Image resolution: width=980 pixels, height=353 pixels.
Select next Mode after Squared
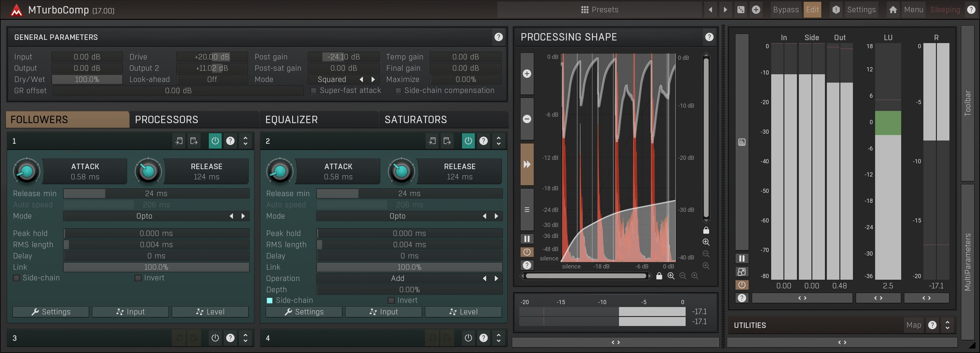point(373,79)
